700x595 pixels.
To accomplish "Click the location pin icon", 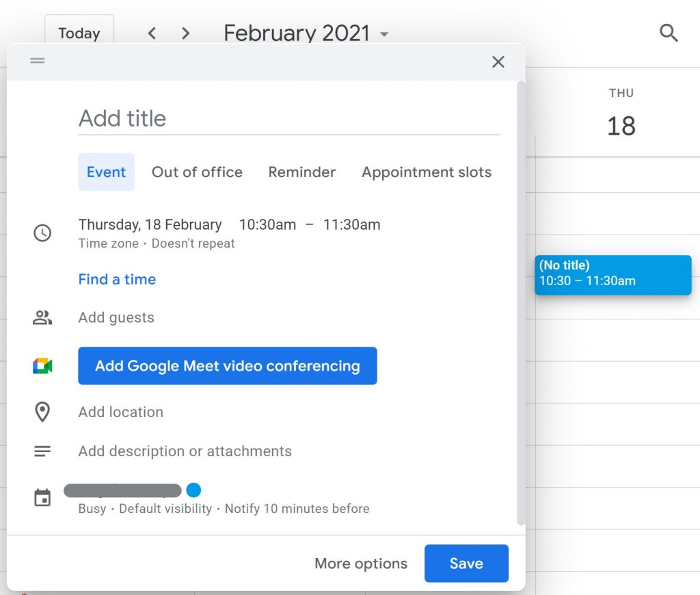I will coord(42,412).
